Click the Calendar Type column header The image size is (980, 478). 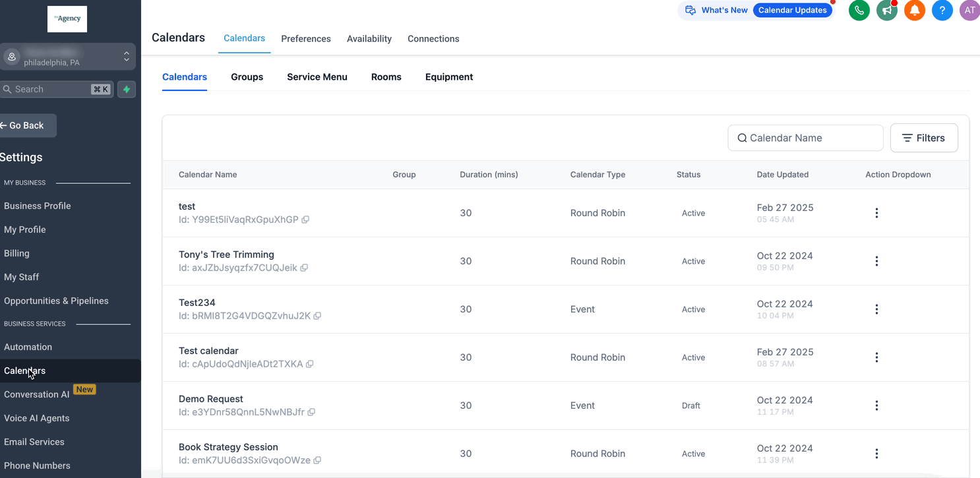pyautogui.click(x=597, y=175)
